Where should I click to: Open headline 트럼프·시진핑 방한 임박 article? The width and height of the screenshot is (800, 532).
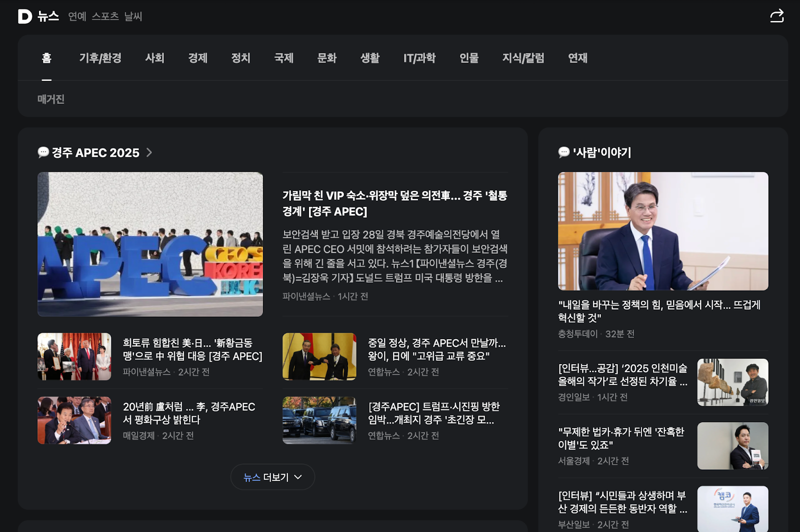(x=434, y=413)
